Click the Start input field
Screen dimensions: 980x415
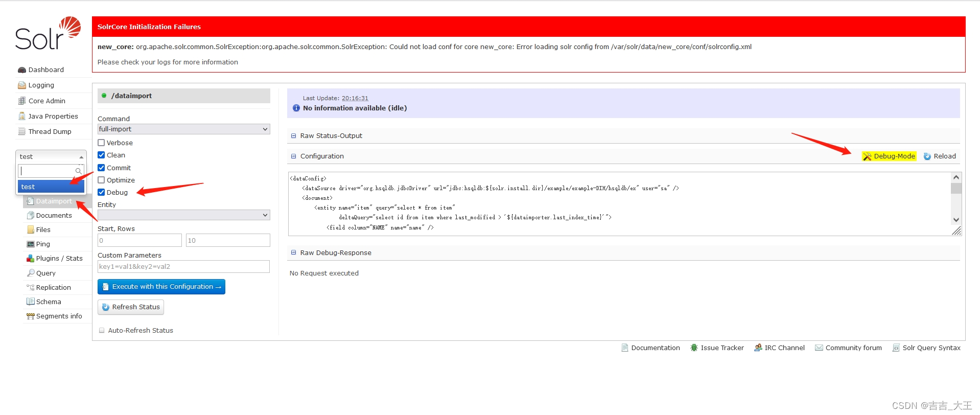point(139,240)
